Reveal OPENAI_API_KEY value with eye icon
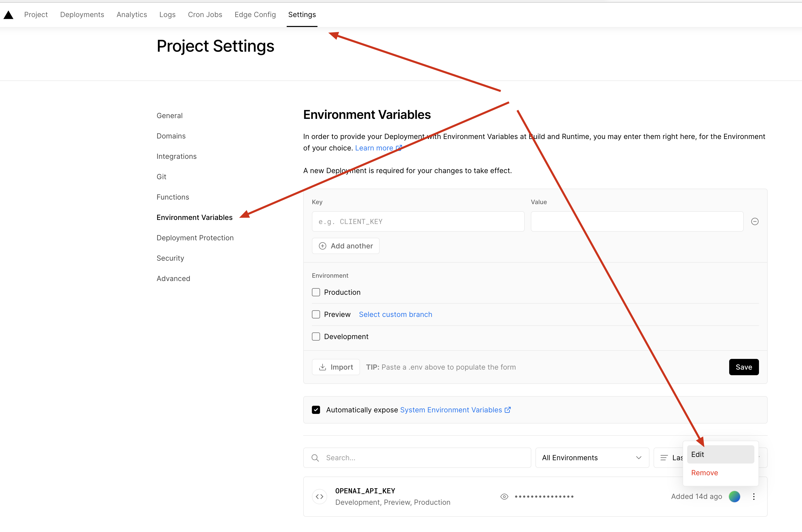Viewport: 802px width, 532px height. coord(504,497)
